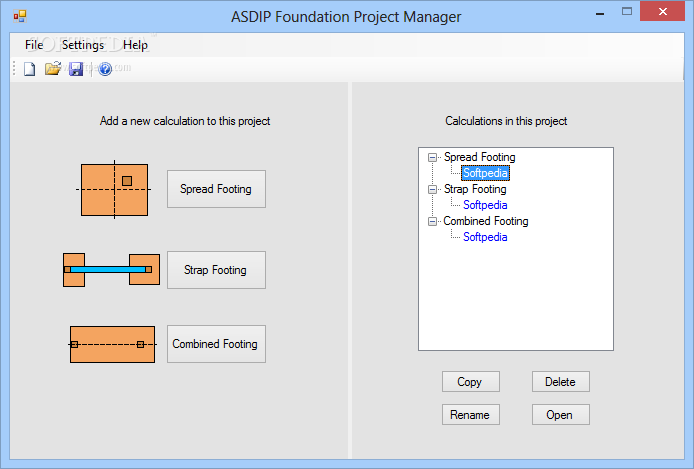Open the Settings menu

point(83,45)
